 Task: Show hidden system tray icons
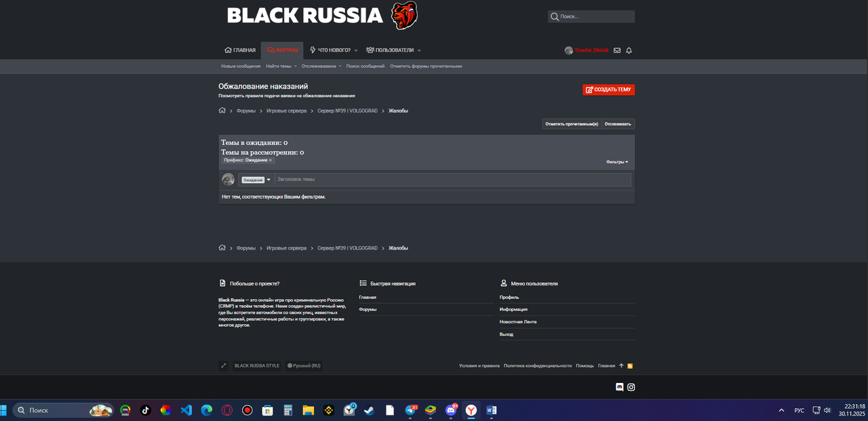[781, 410]
